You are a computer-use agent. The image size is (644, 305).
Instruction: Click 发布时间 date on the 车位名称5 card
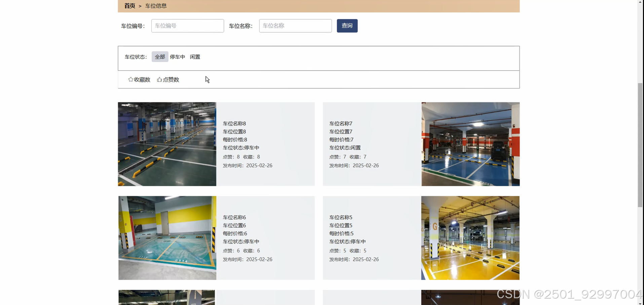354,260
